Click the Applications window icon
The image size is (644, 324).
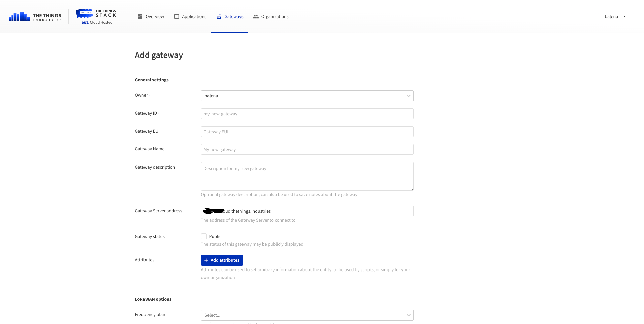tap(176, 16)
